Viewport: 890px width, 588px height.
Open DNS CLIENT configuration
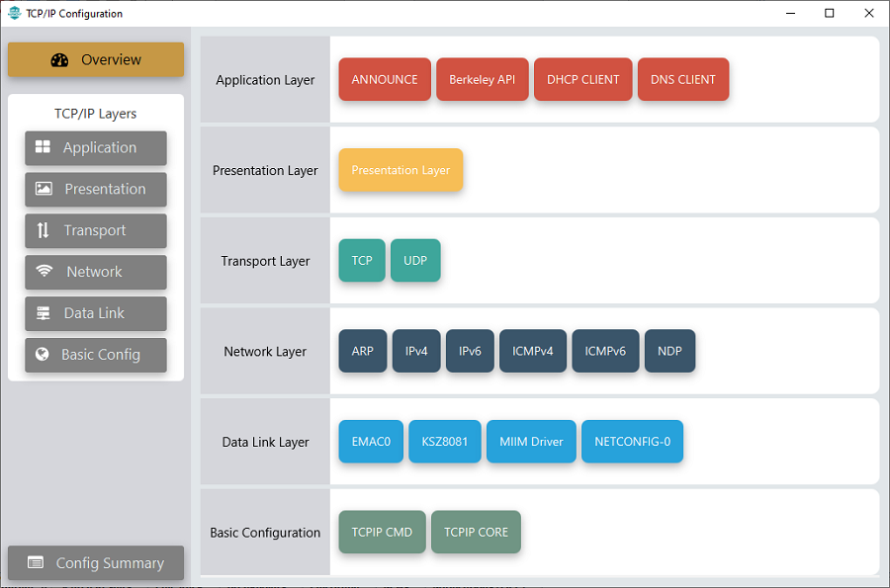(683, 80)
